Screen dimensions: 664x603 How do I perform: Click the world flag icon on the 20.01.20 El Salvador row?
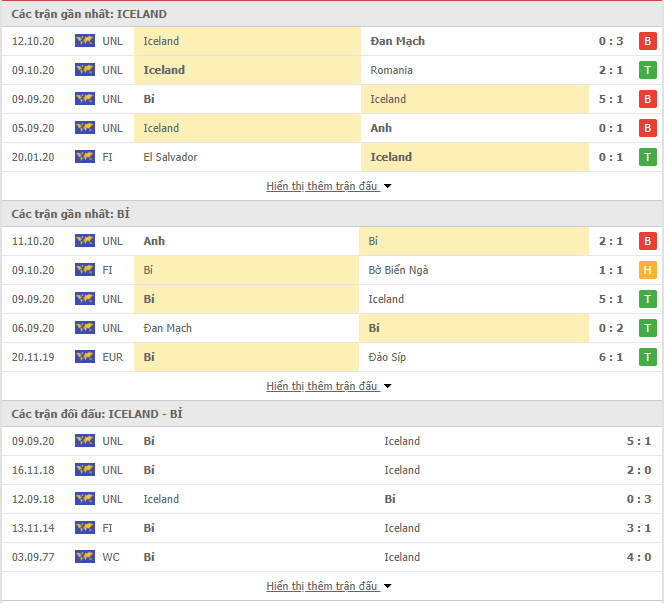point(85,157)
